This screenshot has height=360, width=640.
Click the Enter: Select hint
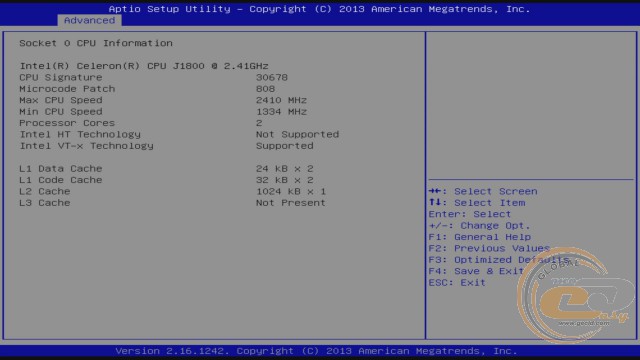click(470, 214)
